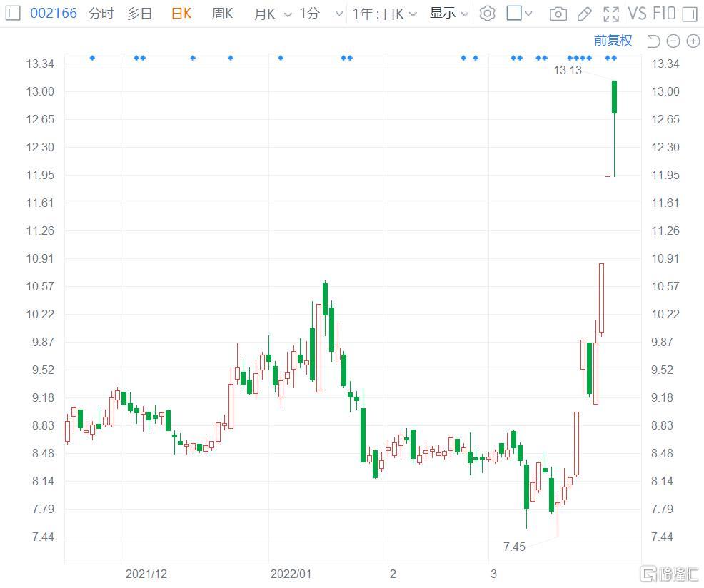
Task: Click the undo reset arrow icon
Action: tap(653, 41)
